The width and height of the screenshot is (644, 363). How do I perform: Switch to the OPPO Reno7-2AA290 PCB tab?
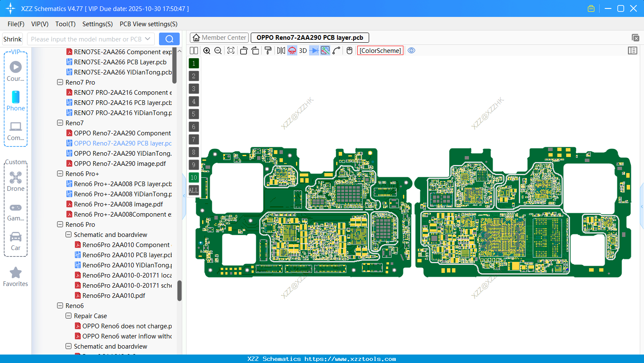(309, 37)
